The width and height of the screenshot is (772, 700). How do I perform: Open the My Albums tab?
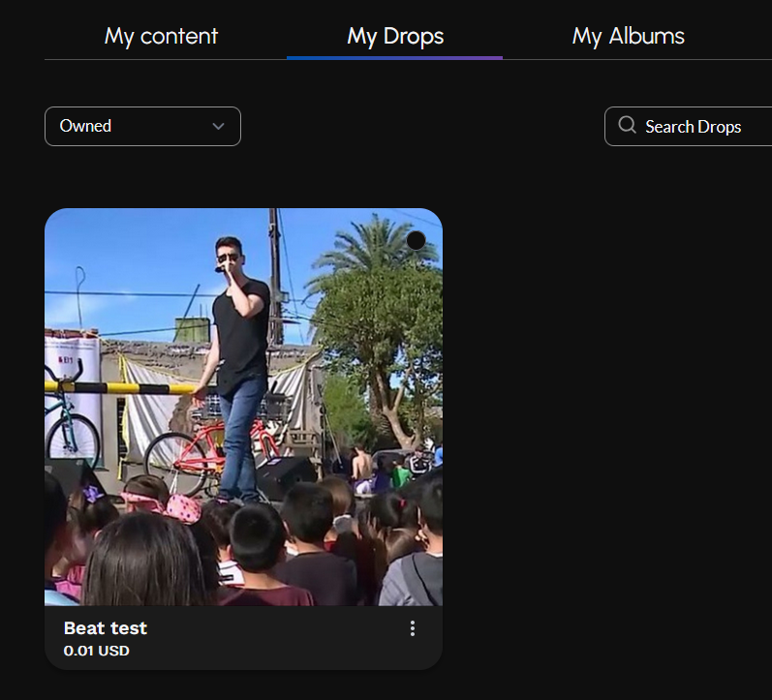pos(629,37)
